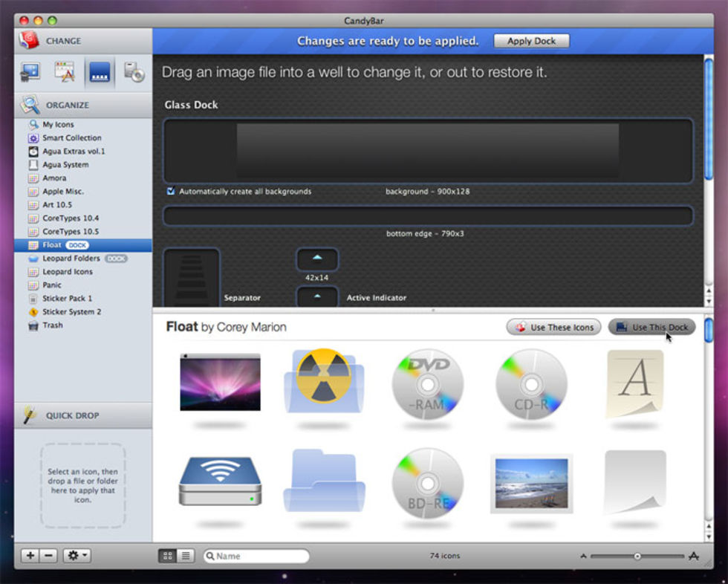Open the System icons section
Viewport: 728px width, 584px height.
tap(30, 72)
